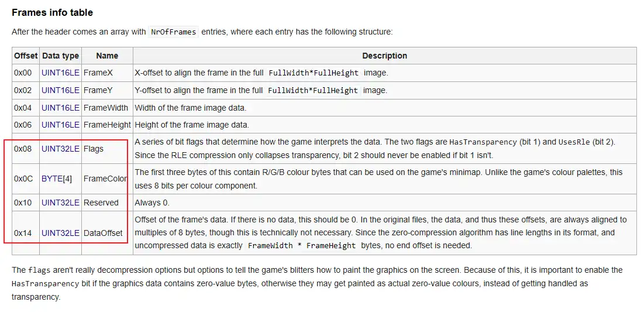Click the "Always 0." description cell

[151, 203]
